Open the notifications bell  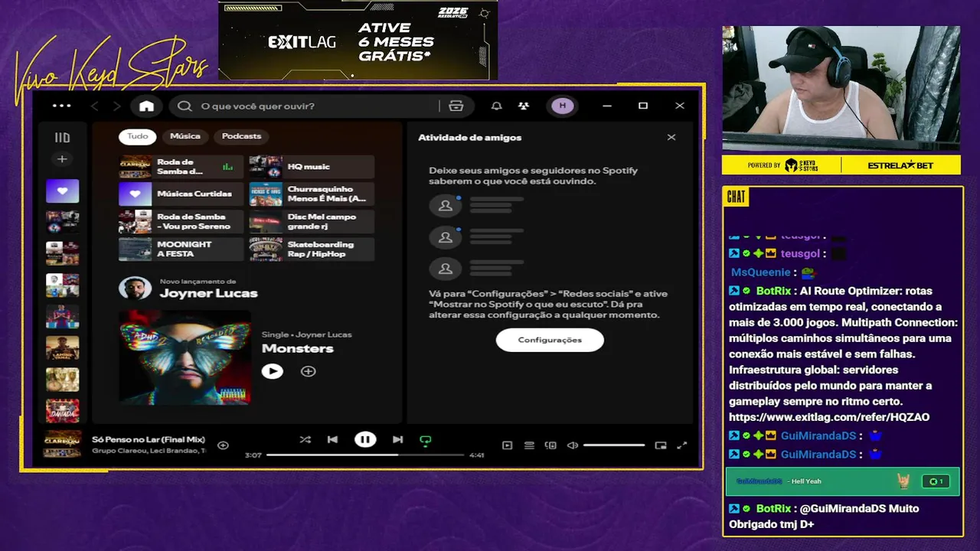(x=496, y=106)
